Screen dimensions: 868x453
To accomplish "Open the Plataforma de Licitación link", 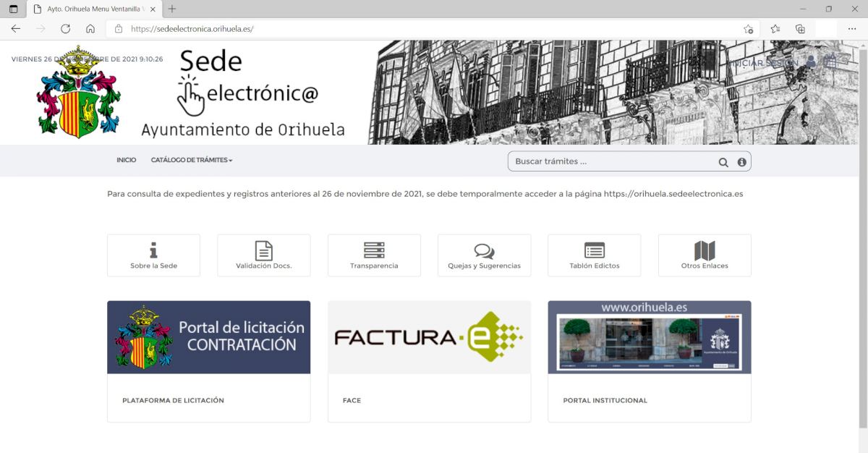I will 173,400.
